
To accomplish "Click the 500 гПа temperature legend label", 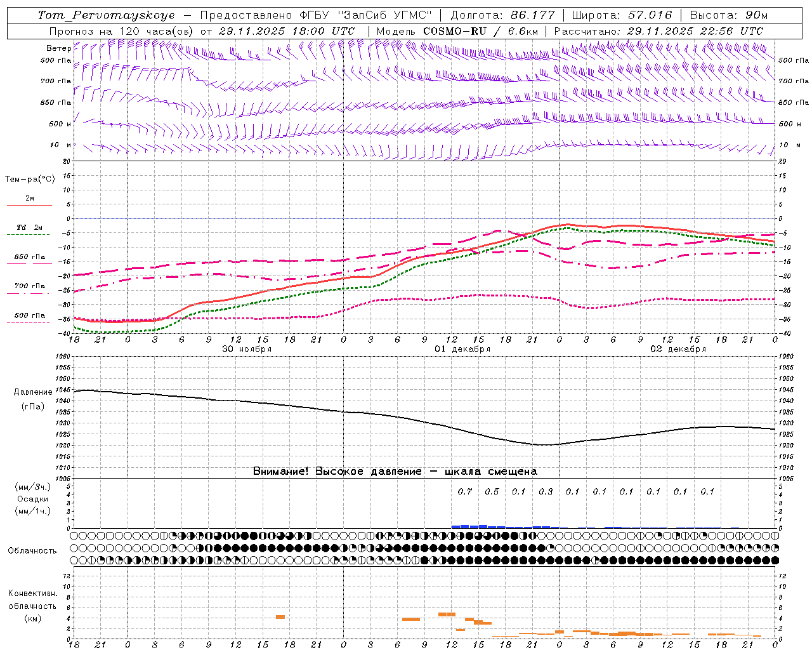I will coord(29,315).
